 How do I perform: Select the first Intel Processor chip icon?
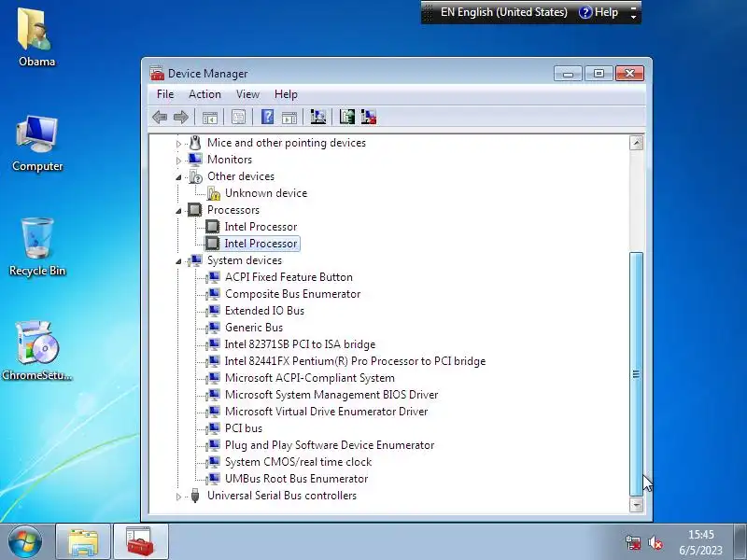click(213, 227)
